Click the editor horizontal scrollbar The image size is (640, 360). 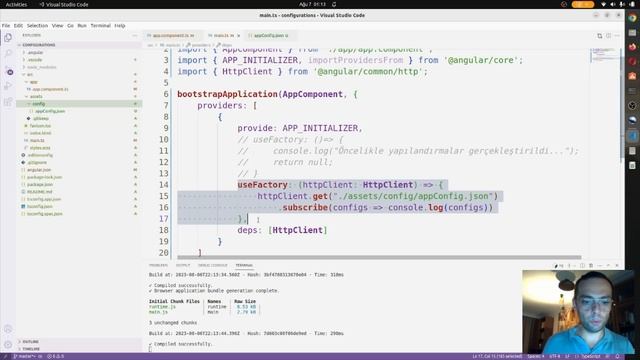[x=379, y=258]
